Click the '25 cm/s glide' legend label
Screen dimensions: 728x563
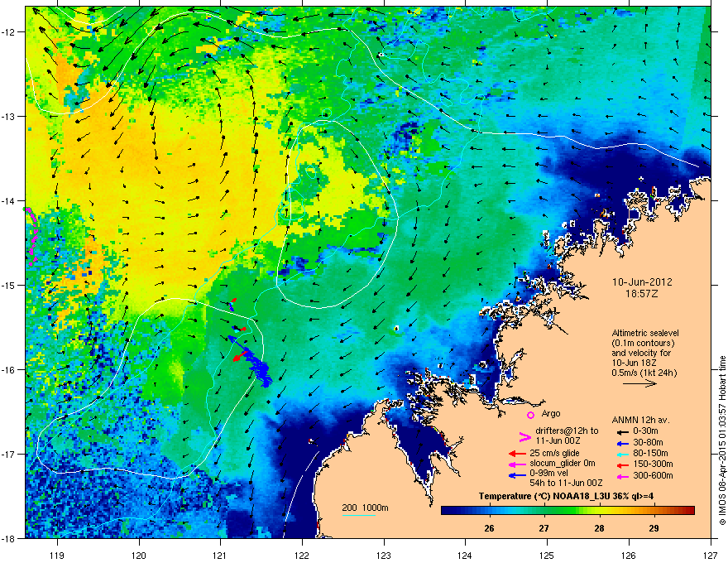554,453
